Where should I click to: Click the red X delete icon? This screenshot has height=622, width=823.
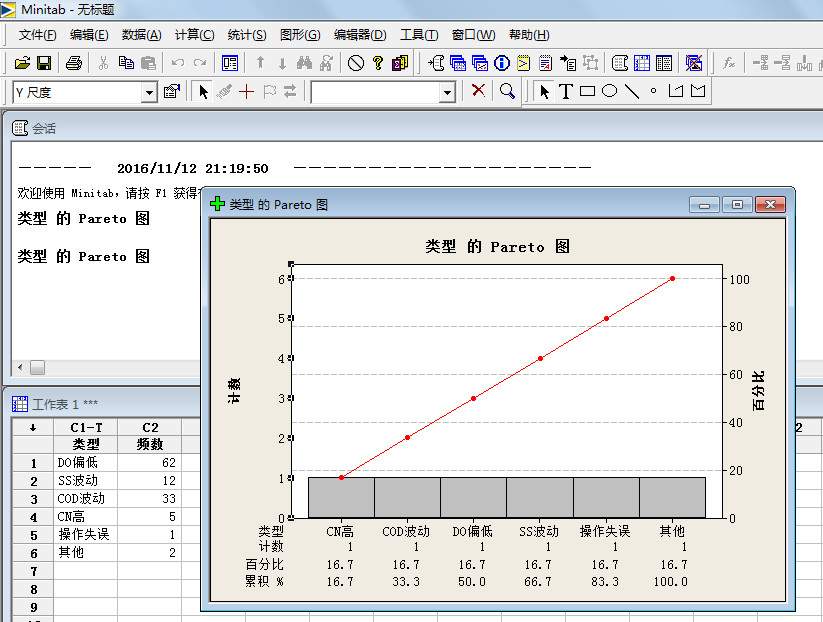(x=478, y=91)
